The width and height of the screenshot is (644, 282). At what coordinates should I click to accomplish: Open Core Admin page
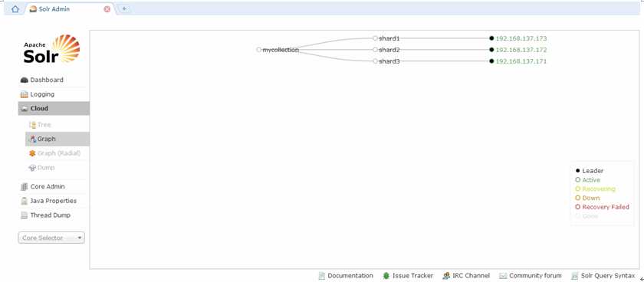coord(48,187)
